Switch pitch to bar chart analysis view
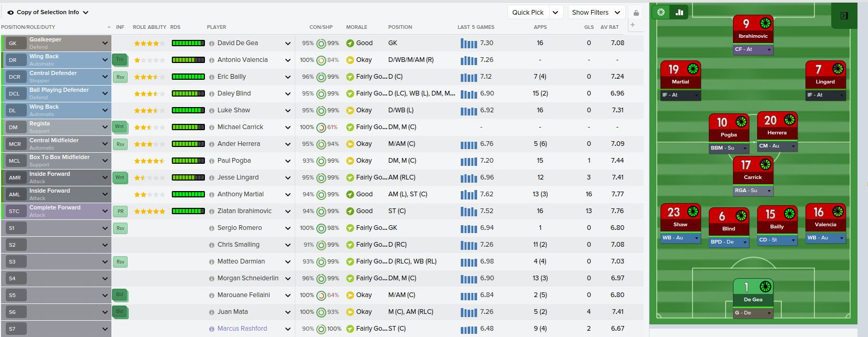Image resolution: width=868 pixels, height=337 pixels. pos(679,12)
